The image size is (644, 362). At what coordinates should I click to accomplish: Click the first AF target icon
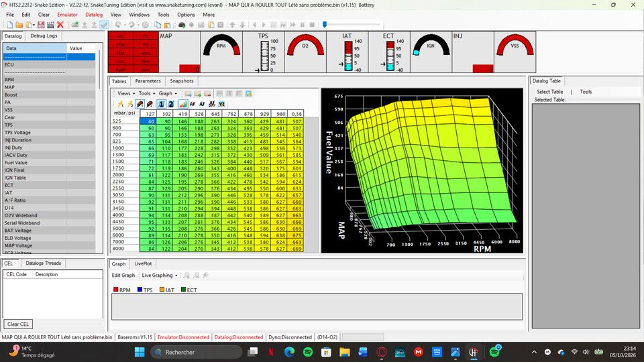[x=193, y=104]
